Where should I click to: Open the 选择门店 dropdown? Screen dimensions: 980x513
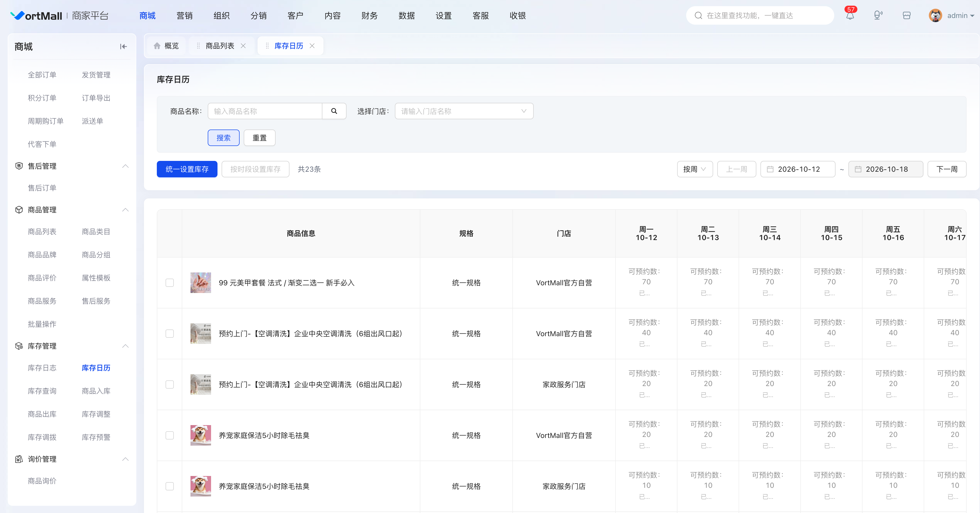[x=464, y=111]
